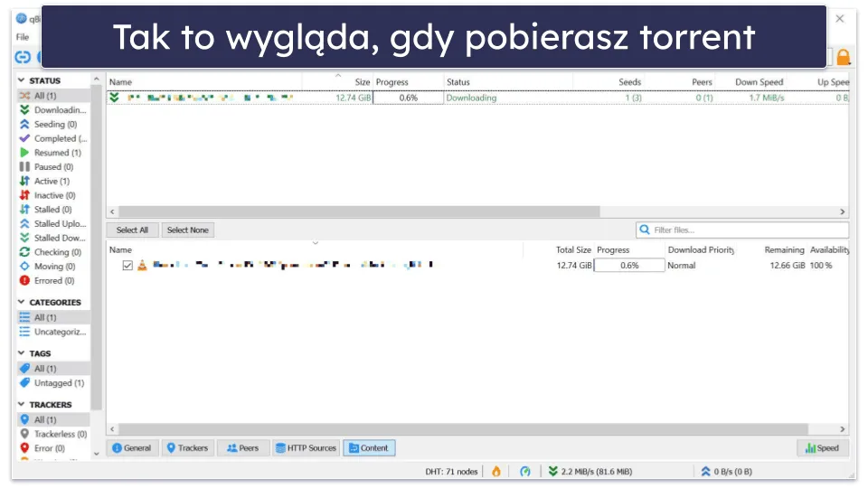This screenshot has height=488, width=868.
Task: Filter by Downloading status
Action: pos(53,109)
